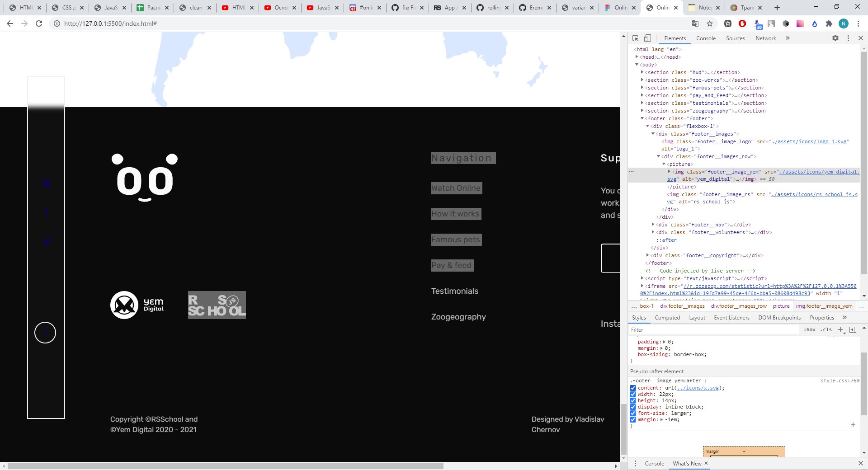The height and width of the screenshot is (470, 868).
Task: Click the round scroll-to-top button in sidebar
Action: (45, 333)
